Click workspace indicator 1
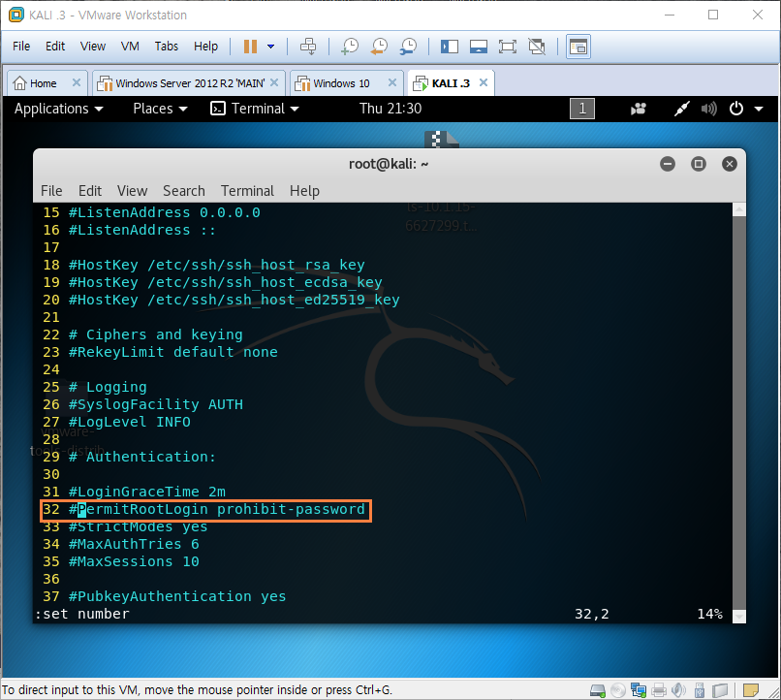This screenshot has height=700, width=781. [582, 109]
